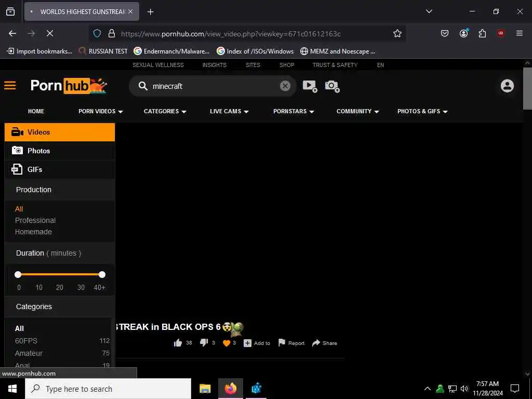Image resolution: width=532 pixels, height=399 pixels.
Task: Open the Trust & Safety link
Action: [x=335, y=65]
